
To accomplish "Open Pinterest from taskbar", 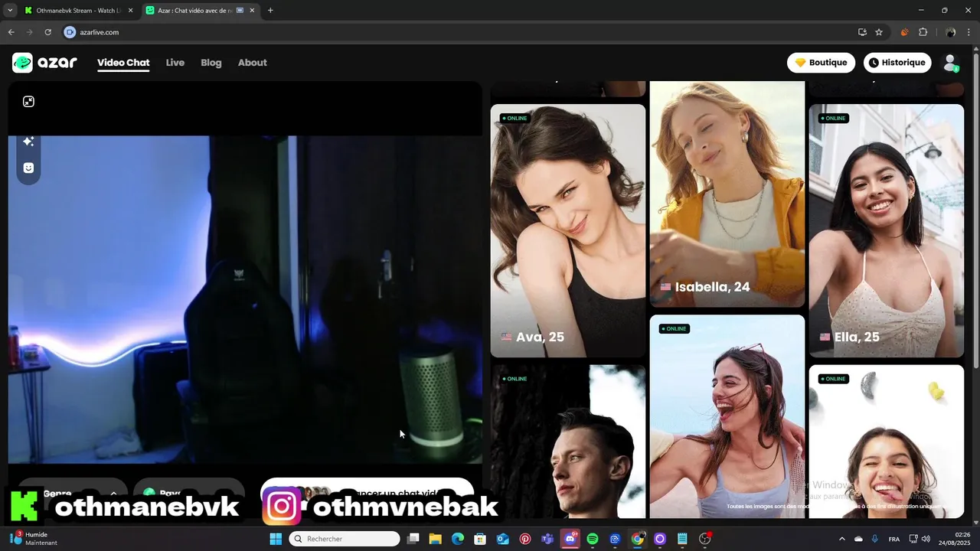I will pyautogui.click(x=525, y=539).
